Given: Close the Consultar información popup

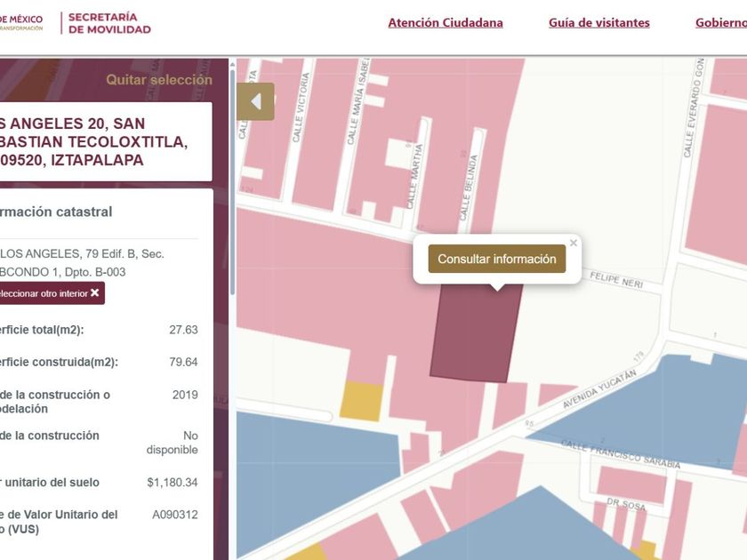Looking at the screenshot, I should tap(574, 243).
